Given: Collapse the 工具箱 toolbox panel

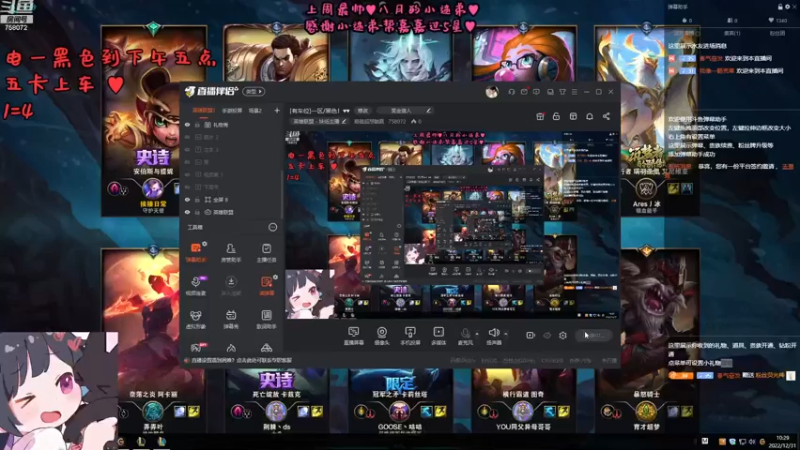Looking at the screenshot, I should click(x=273, y=227).
